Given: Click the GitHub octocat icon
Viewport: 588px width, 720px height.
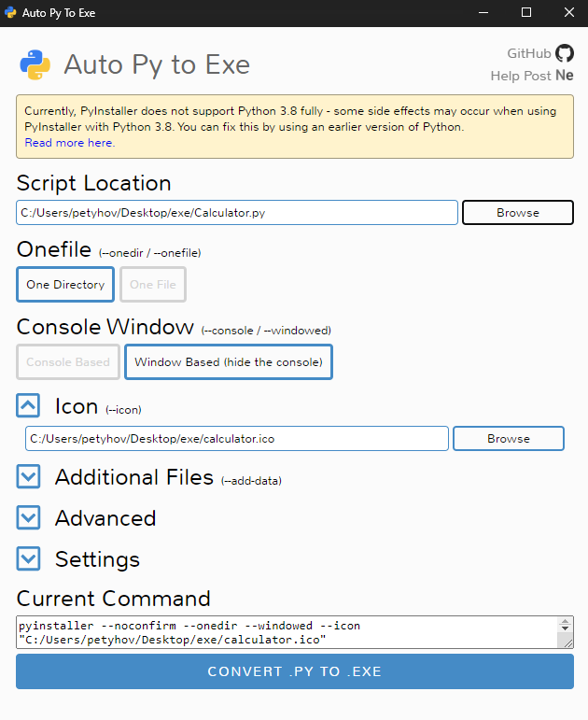Looking at the screenshot, I should [565, 53].
